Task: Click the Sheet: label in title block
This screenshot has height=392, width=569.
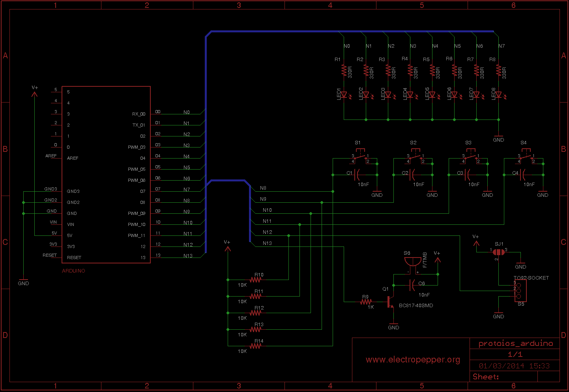Action: pyautogui.click(x=486, y=377)
